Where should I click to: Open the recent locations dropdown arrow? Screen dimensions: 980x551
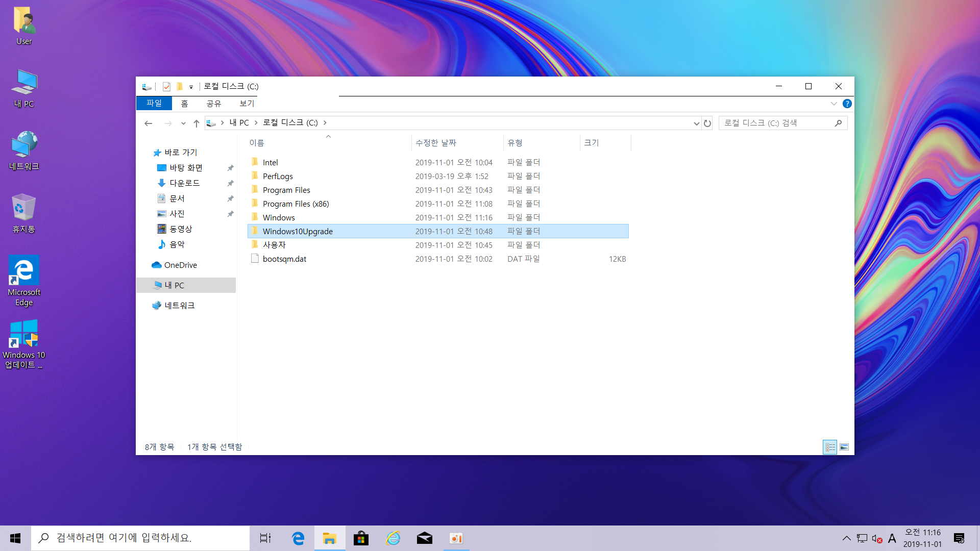pos(183,123)
